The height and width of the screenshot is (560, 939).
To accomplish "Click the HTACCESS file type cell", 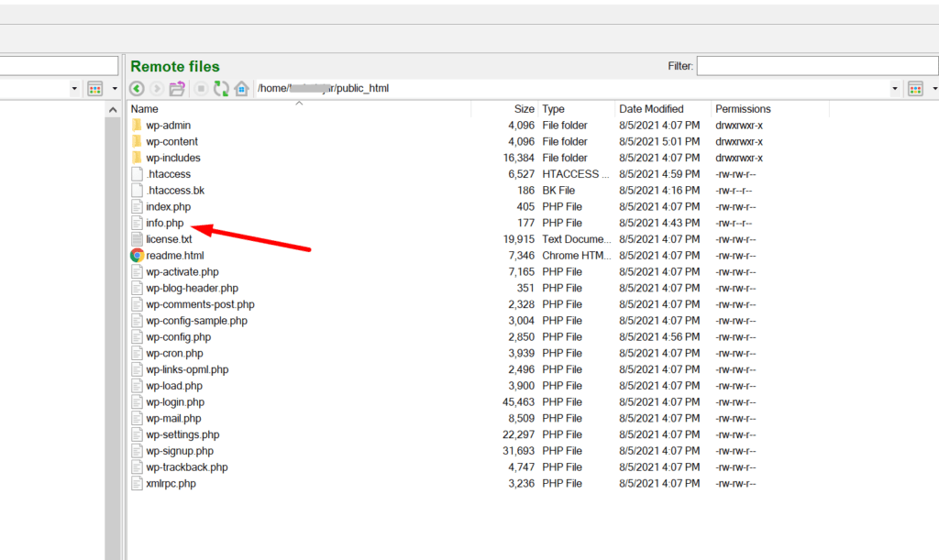I will click(x=576, y=174).
